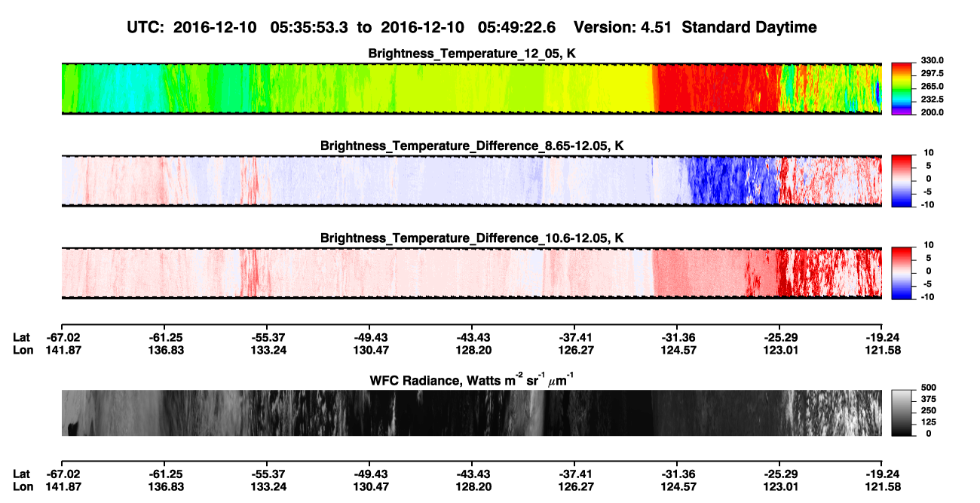
Task: Click latitude -19.24 on the axis above WFC Radiance
Action: [882, 338]
